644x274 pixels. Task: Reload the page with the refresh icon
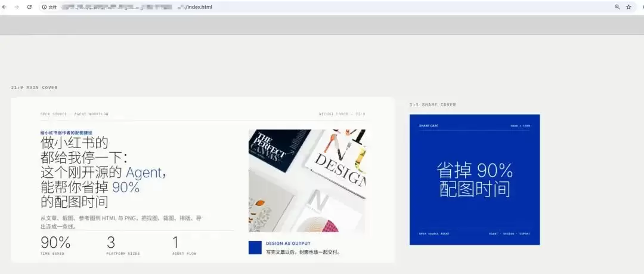click(x=30, y=7)
